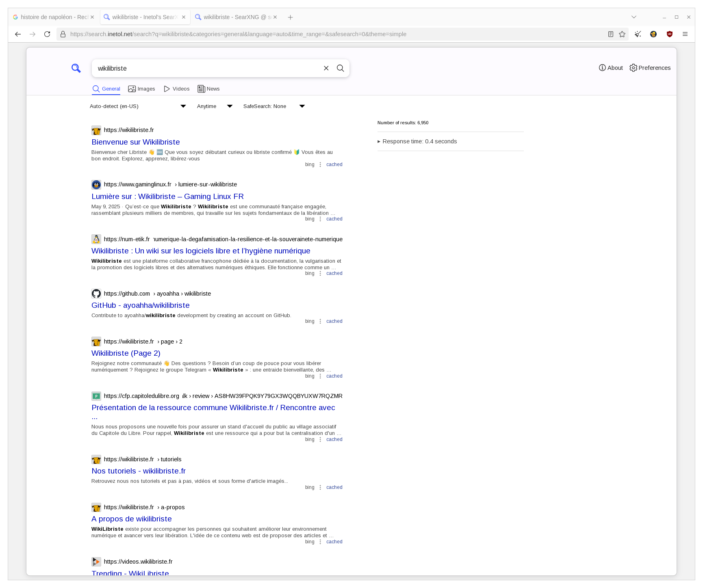The image size is (703, 588).
Task: Click the GitHub favicon beside ayoahha/wikilibriste
Action: [x=96, y=293]
